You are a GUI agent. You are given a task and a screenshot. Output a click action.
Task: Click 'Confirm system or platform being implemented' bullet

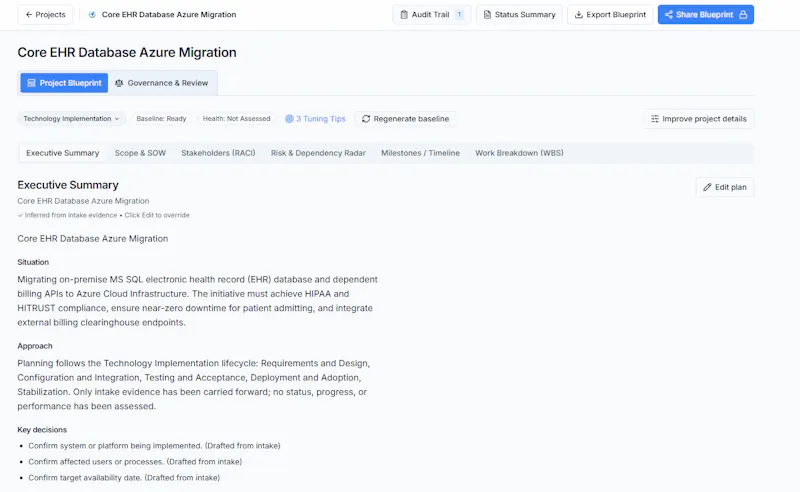(x=154, y=446)
